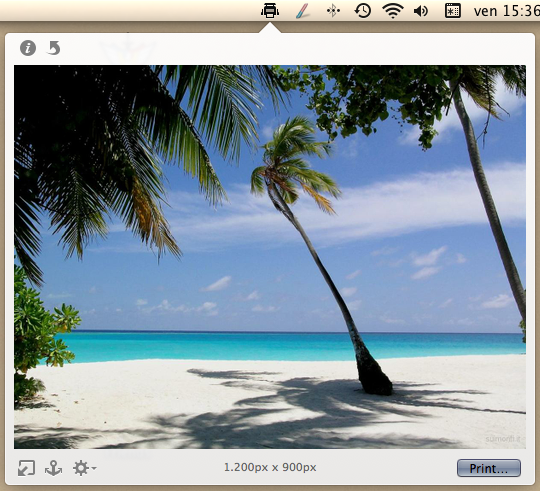Open the Time Machine clock icon
The width and height of the screenshot is (540, 491).
point(363,11)
